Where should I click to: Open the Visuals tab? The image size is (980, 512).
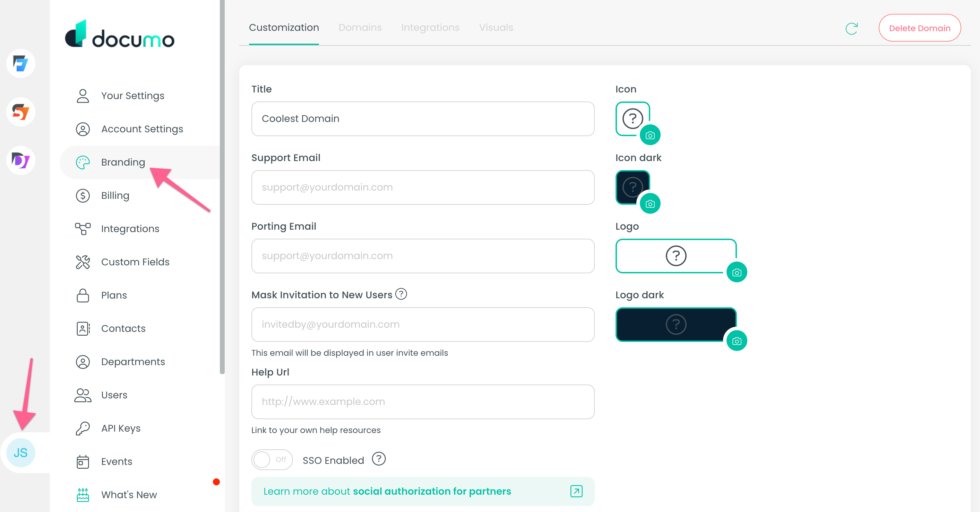click(x=496, y=27)
